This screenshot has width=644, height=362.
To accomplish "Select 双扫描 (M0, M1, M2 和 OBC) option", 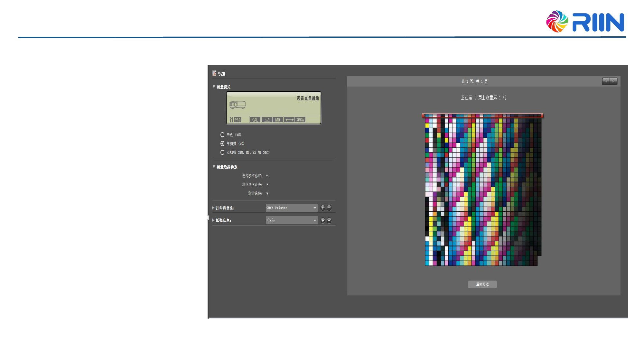I will coord(222,153).
